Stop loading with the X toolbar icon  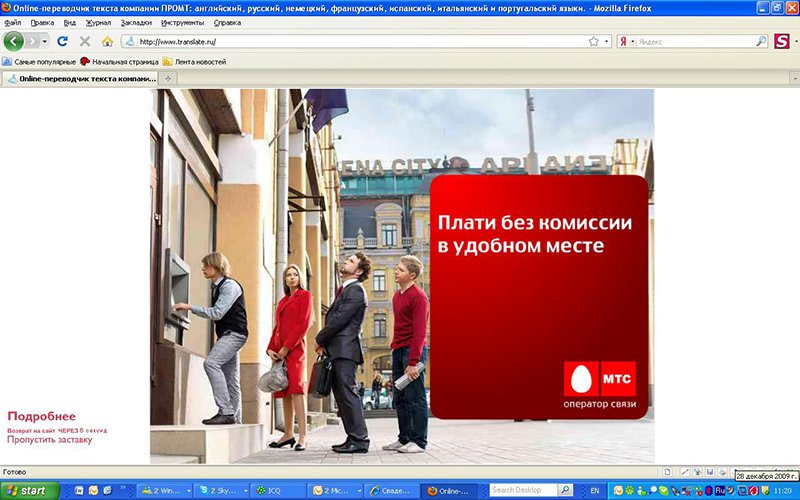(x=85, y=41)
